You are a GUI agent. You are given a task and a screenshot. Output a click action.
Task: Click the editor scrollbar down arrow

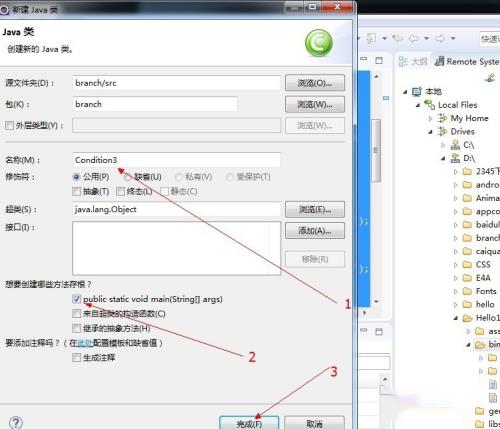tap(376, 301)
